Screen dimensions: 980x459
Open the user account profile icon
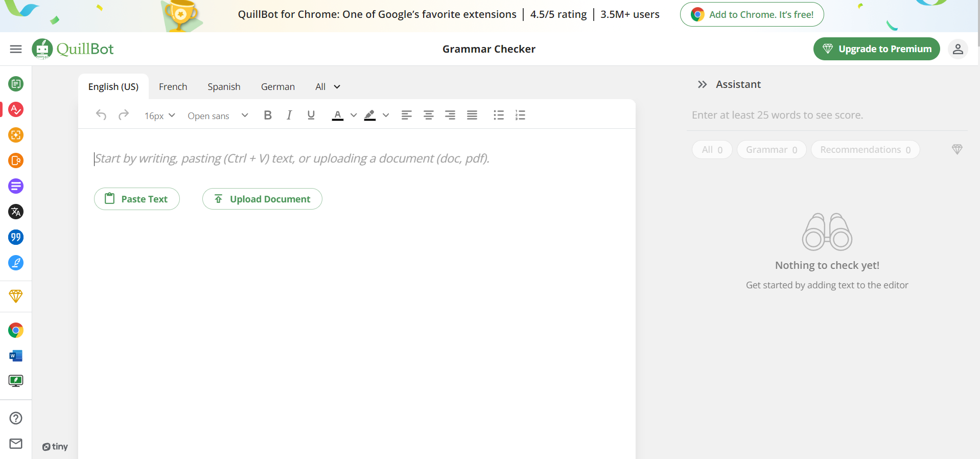958,49
